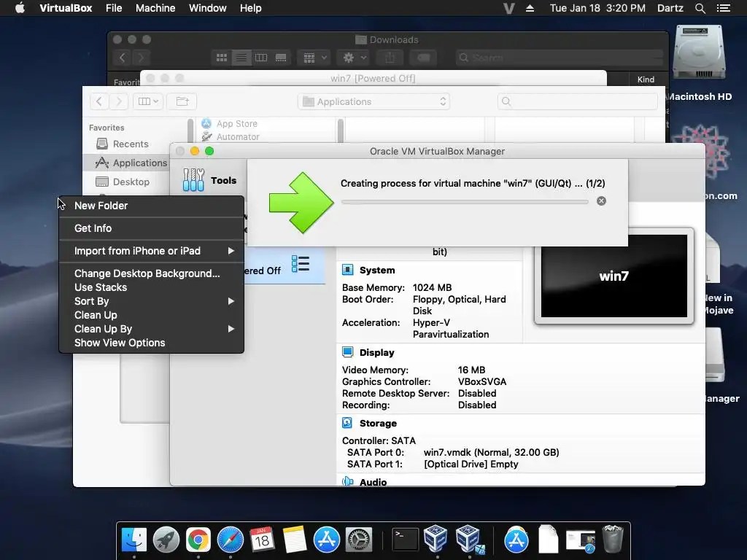The height and width of the screenshot is (560, 747).
Task: Open Notification Center icon
Action: [x=724, y=8]
